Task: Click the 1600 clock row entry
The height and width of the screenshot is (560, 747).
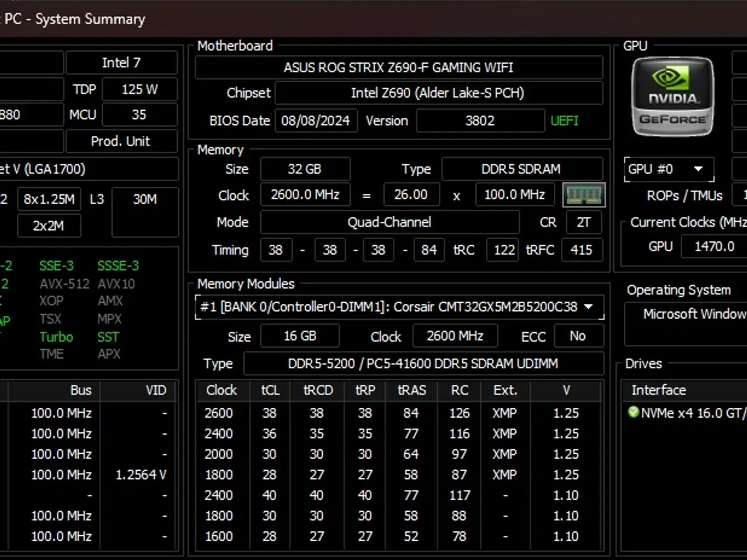Action: coord(219,536)
